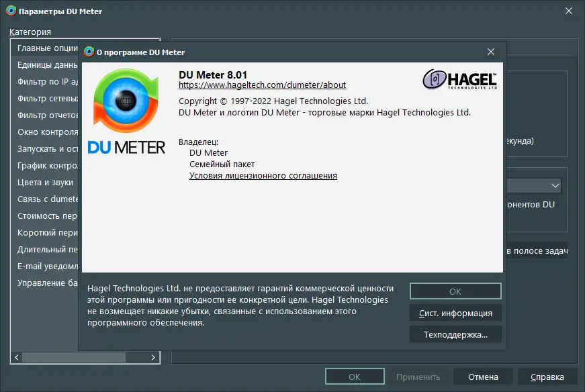Open the hageltech.com/dumeter/about link
Image resolution: width=585 pixels, height=392 pixels.
262,85
